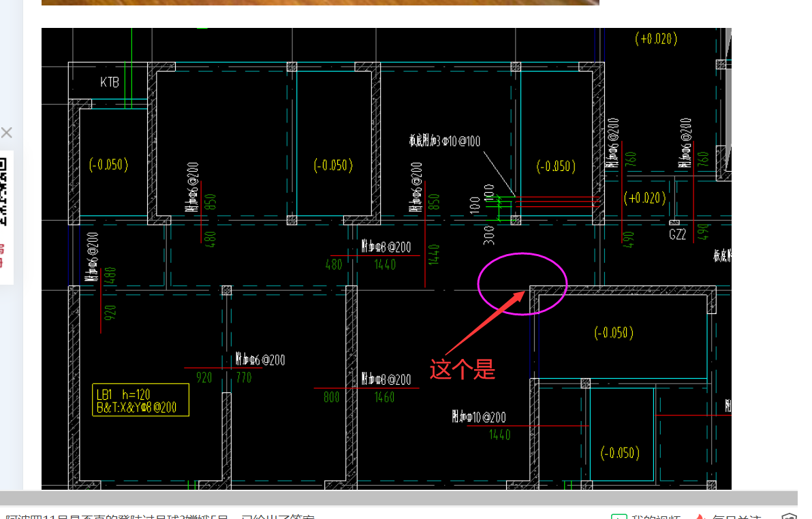The width and height of the screenshot is (812, 519).
Task: Click the 板底附加3Φ10@100 annotation
Action: pyautogui.click(x=445, y=141)
